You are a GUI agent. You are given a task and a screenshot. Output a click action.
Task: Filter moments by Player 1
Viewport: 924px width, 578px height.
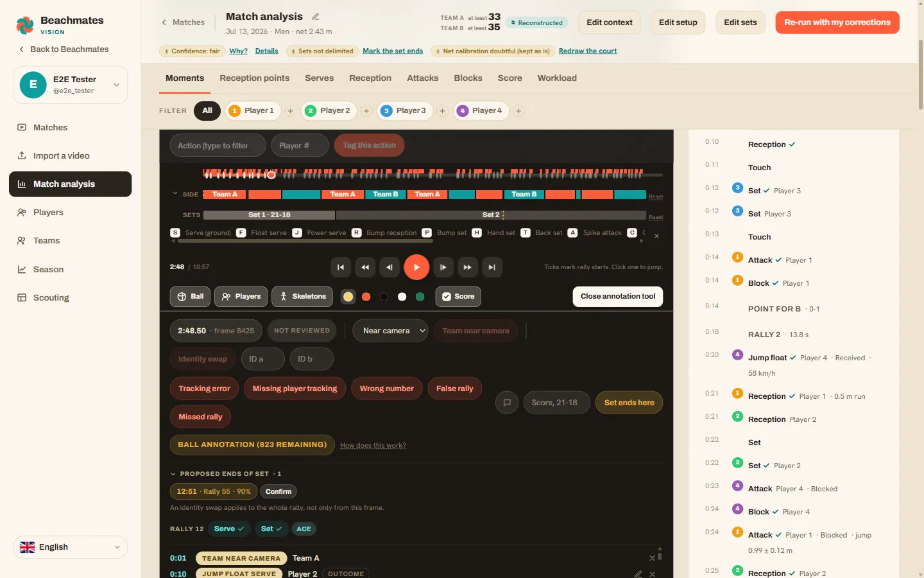[x=253, y=110]
